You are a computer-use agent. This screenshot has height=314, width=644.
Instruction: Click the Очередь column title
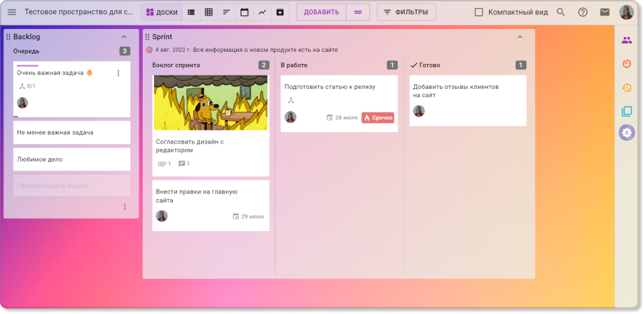click(26, 51)
